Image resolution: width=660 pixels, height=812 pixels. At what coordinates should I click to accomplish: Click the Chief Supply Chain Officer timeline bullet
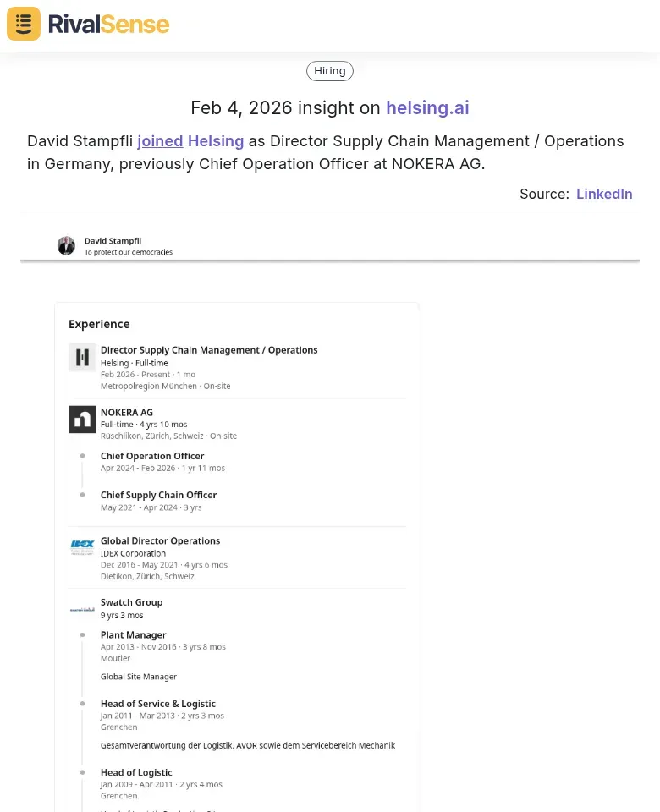[82, 495]
